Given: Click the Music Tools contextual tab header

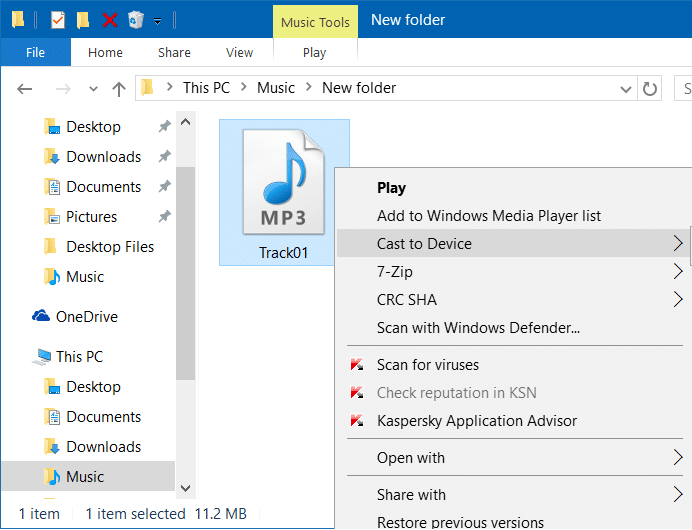Looking at the screenshot, I should tap(315, 22).
